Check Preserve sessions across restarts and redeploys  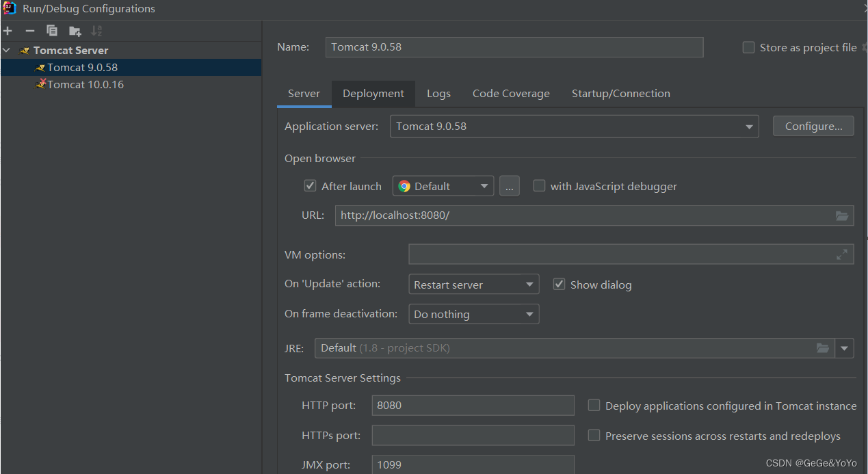pyautogui.click(x=594, y=436)
